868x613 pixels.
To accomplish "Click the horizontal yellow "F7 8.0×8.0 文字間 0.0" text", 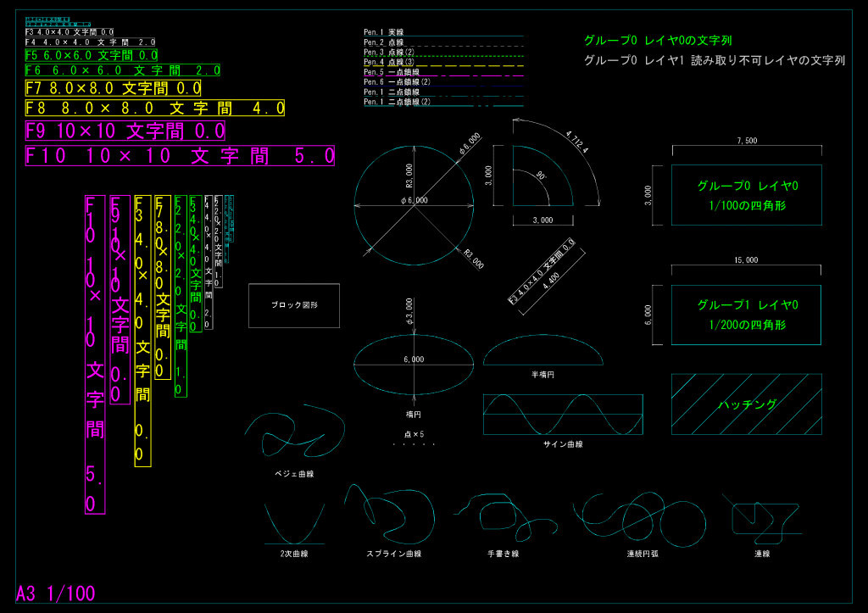I will click(113, 87).
